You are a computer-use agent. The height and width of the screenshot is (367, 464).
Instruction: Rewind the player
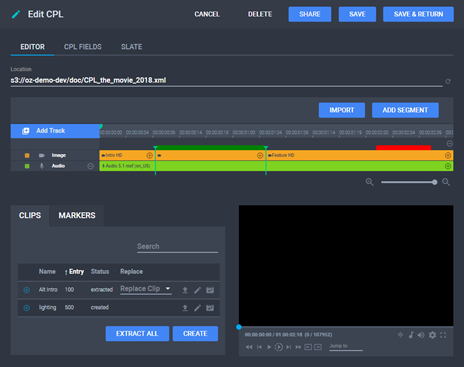click(x=249, y=347)
